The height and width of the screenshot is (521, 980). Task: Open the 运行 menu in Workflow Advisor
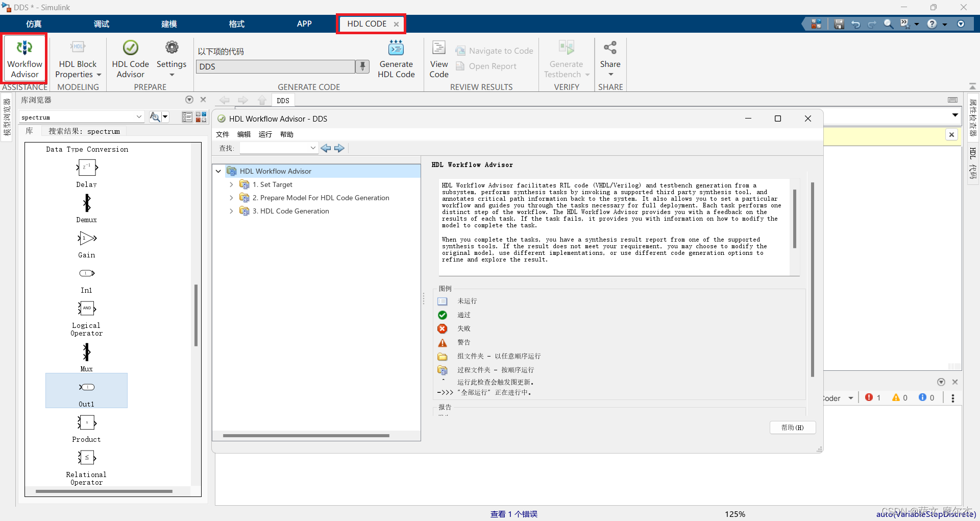[x=265, y=134]
